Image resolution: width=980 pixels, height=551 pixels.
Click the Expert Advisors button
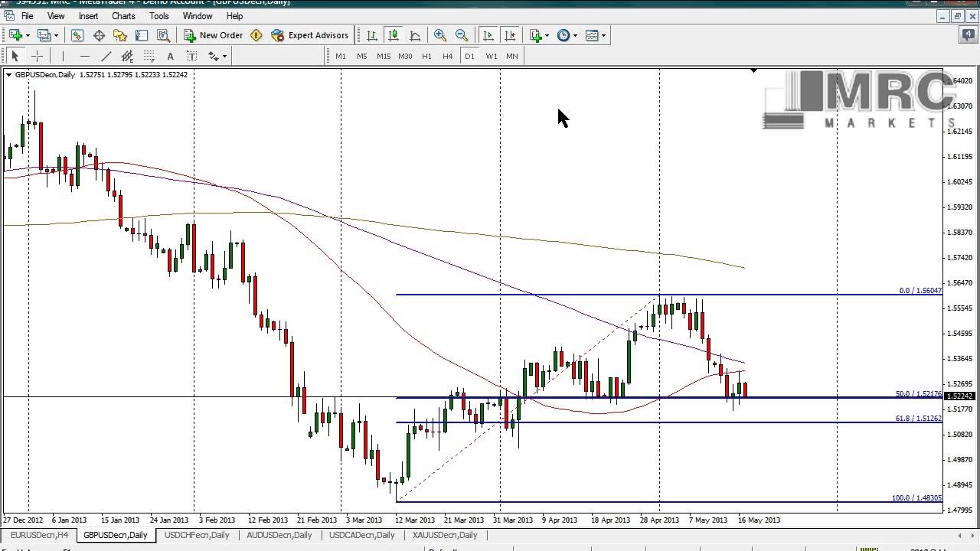click(310, 35)
